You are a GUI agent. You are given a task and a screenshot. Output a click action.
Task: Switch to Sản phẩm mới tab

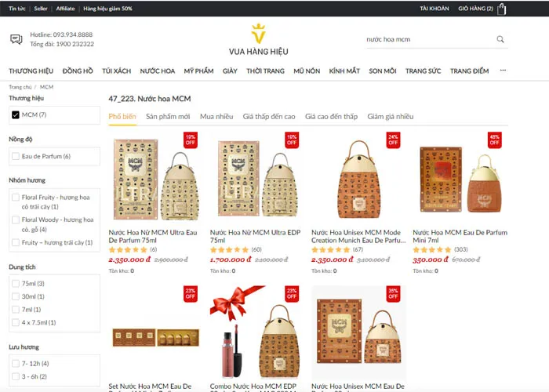coord(168,117)
